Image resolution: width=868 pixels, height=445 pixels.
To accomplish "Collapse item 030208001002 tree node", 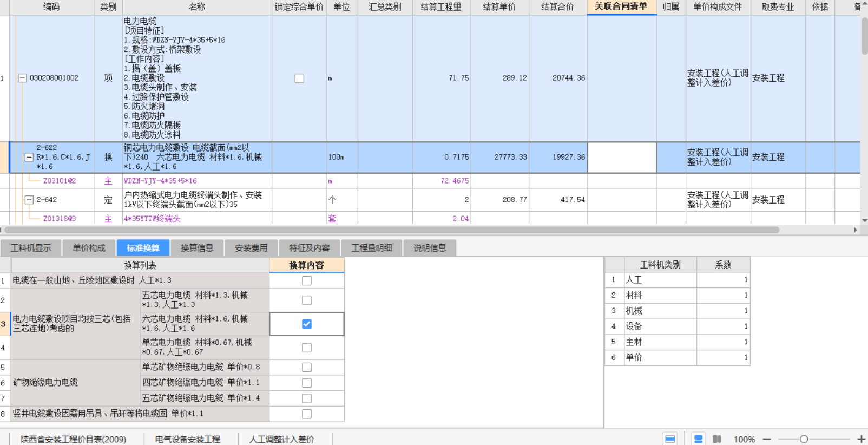I will tap(23, 78).
